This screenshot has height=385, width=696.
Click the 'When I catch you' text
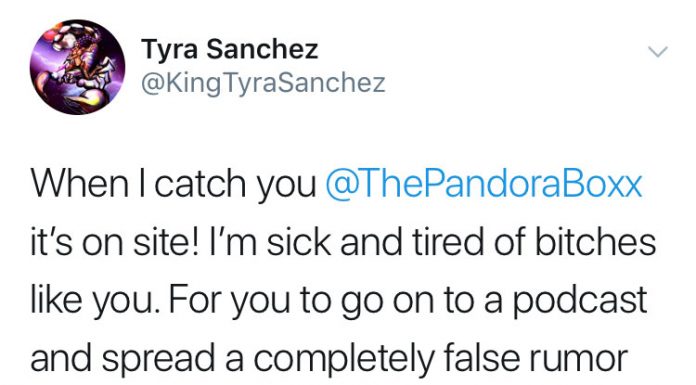173,184
